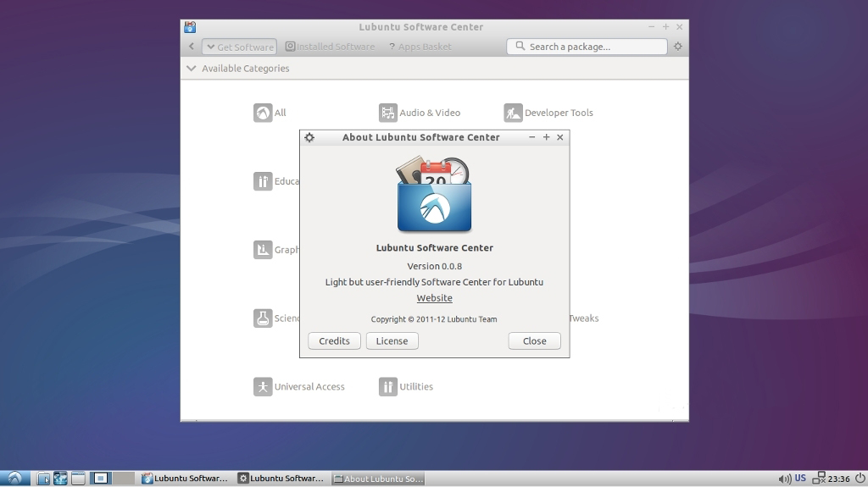
Task: Click the Graphics category icon
Action: point(263,250)
